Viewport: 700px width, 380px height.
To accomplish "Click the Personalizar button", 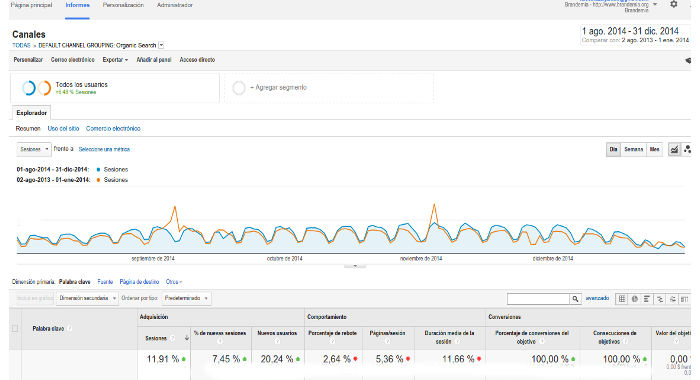I will (28, 60).
